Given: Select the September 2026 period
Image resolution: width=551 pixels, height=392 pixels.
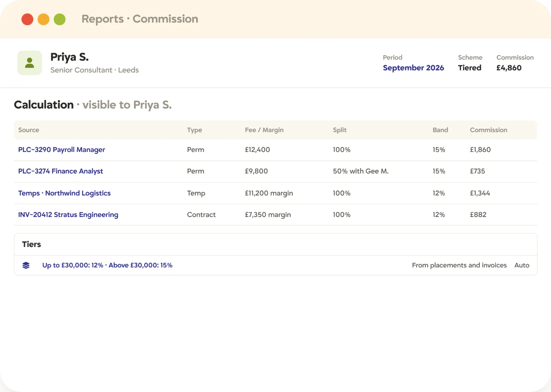Looking at the screenshot, I should (413, 68).
